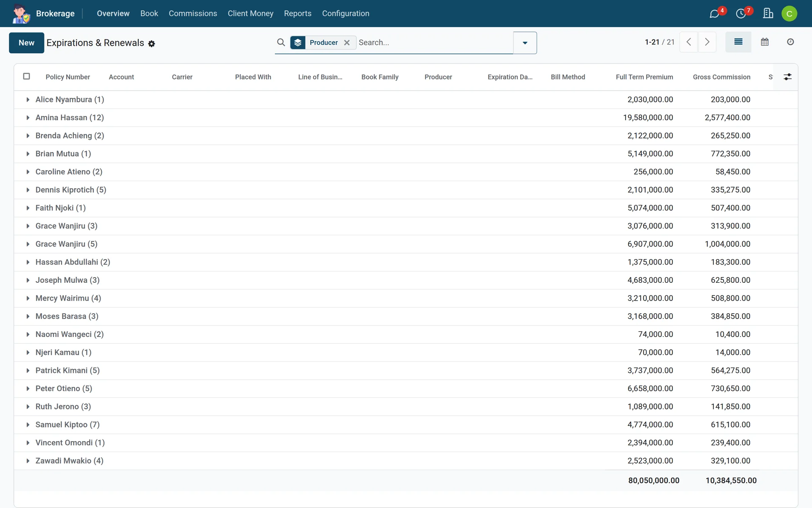Go to previous page of records

(689, 42)
